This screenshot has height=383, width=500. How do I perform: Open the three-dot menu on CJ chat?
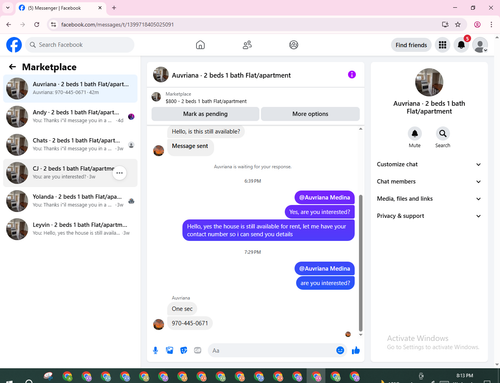point(119,173)
